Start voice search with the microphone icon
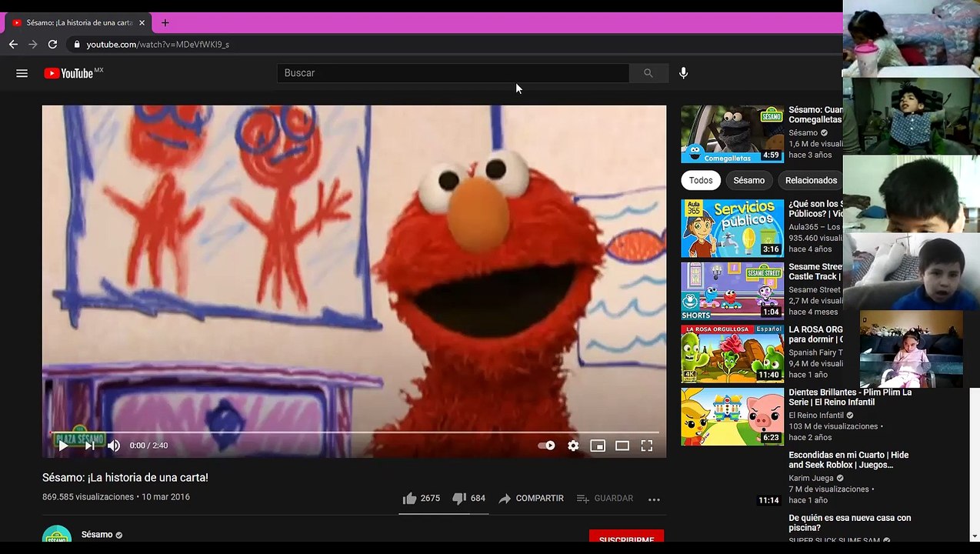Screen dimensions: 980x554 click(683, 73)
